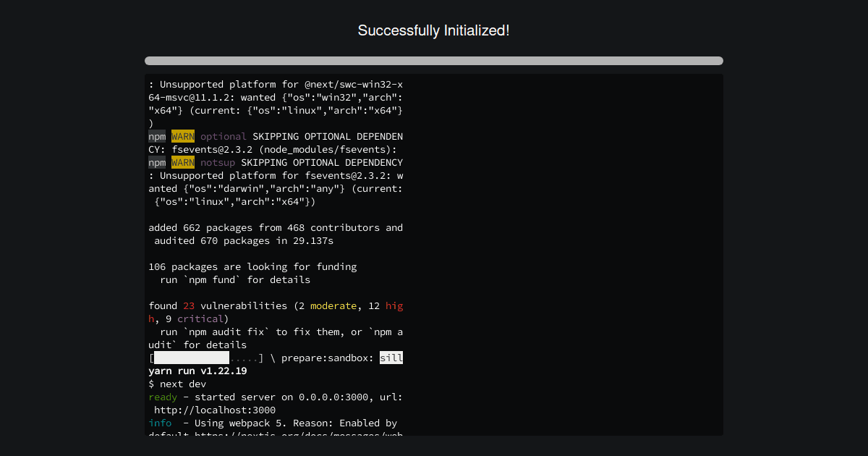Click the highlighted sill status tag

[391, 357]
